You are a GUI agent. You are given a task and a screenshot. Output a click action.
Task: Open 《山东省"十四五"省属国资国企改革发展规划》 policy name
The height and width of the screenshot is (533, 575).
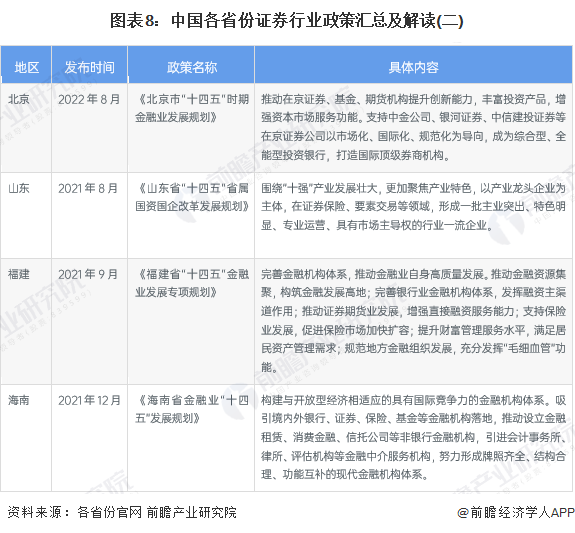pos(192,197)
